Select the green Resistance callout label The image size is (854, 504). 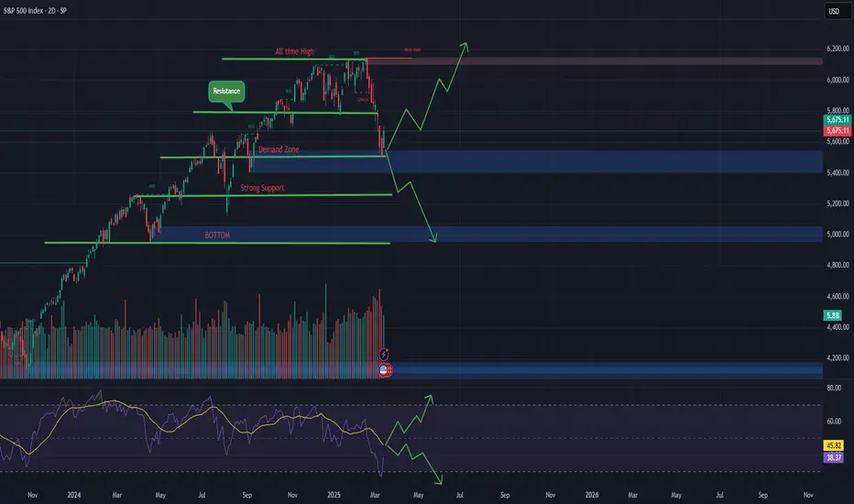click(x=226, y=91)
